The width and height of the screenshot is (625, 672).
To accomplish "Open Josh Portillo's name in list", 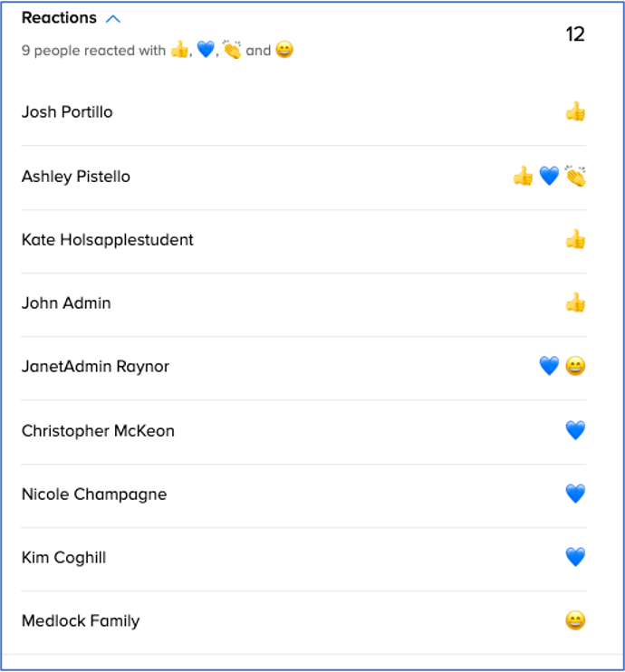I will [x=67, y=112].
